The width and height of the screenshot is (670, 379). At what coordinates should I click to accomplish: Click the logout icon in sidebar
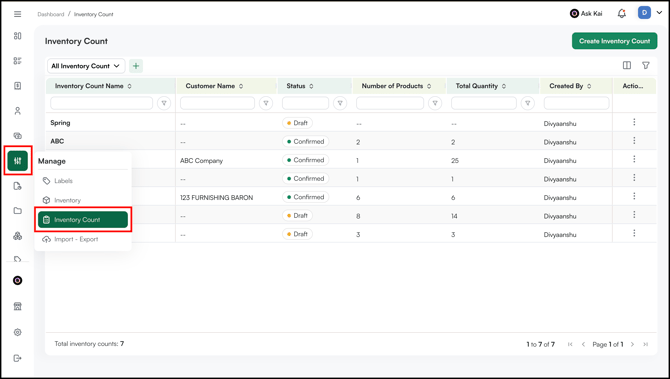click(18, 358)
